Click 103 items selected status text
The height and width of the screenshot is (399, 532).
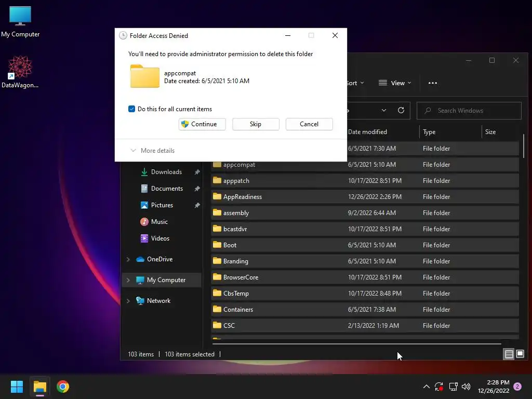click(x=190, y=354)
